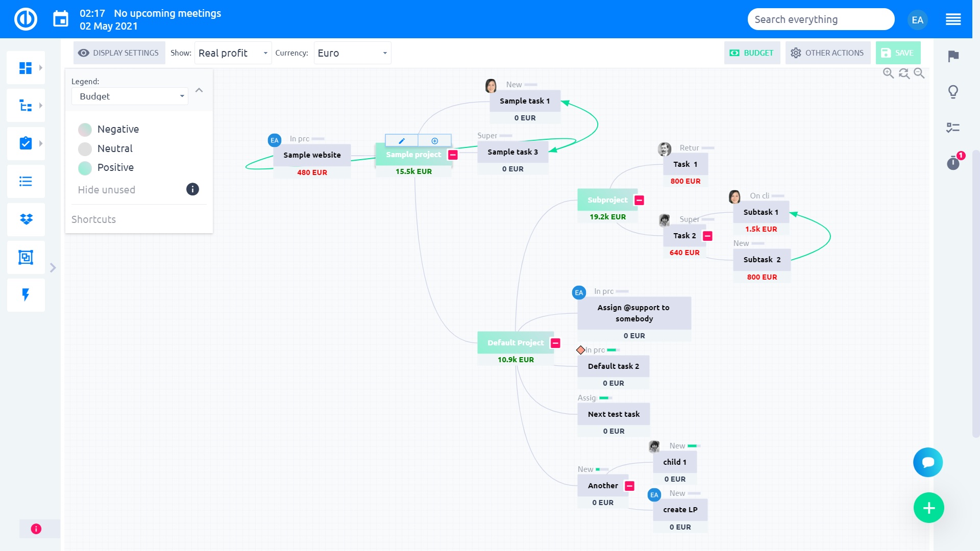Screen dimensions: 980x551
Task: Click the Positive green legend swatch
Action: [85, 168]
